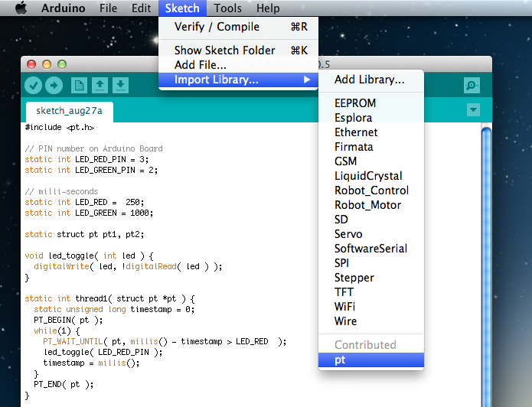Click the PT_WAIT_UNTIL code line
The height and width of the screenshot is (407, 532).
coord(165,341)
